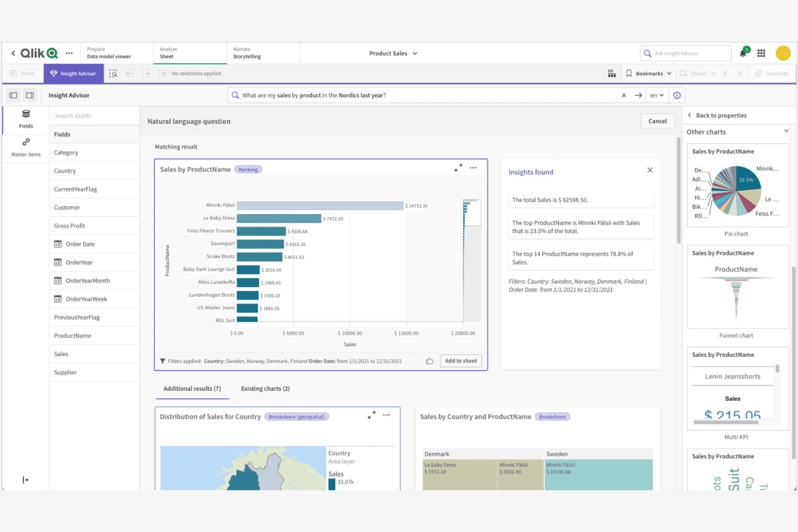The width and height of the screenshot is (798, 532).
Task: Submit the Insight Advisor question arrow
Action: tap(638, 95)
